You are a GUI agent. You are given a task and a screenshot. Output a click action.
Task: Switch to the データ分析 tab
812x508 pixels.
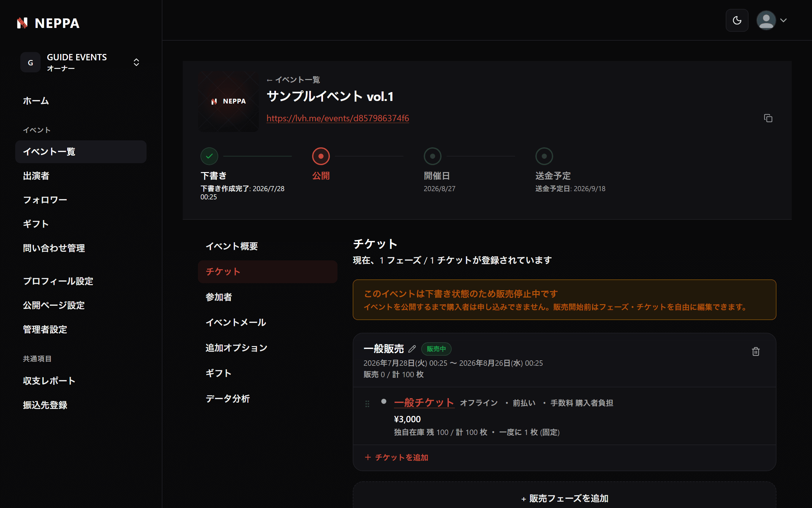[x=267, y=399]
